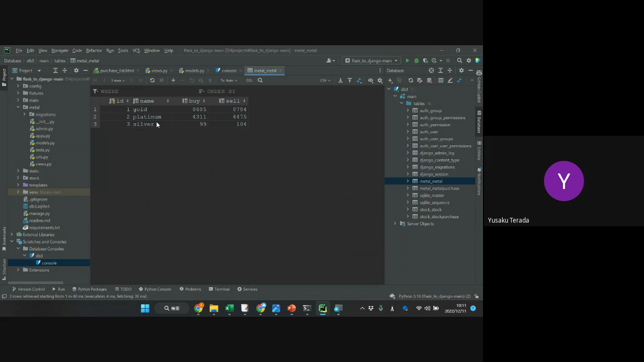The image size is (644, 362).
Task: Reload the data grid page
Action: [152, 80]
